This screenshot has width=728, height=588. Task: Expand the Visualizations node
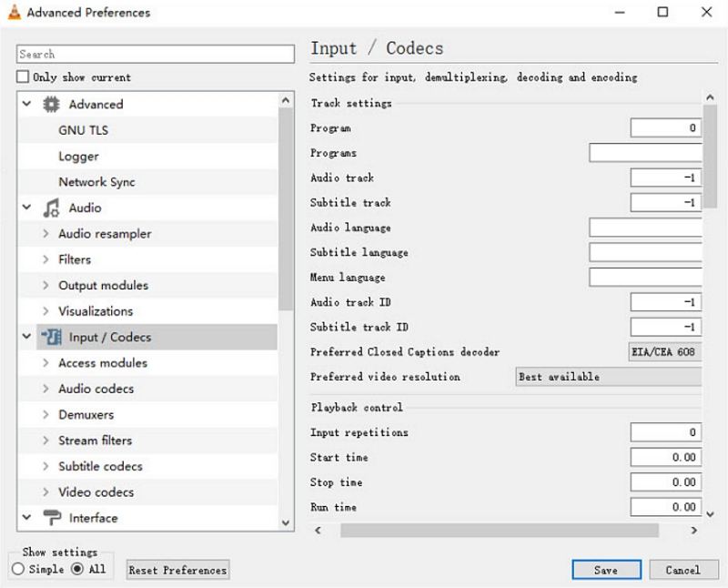(45, 310)
